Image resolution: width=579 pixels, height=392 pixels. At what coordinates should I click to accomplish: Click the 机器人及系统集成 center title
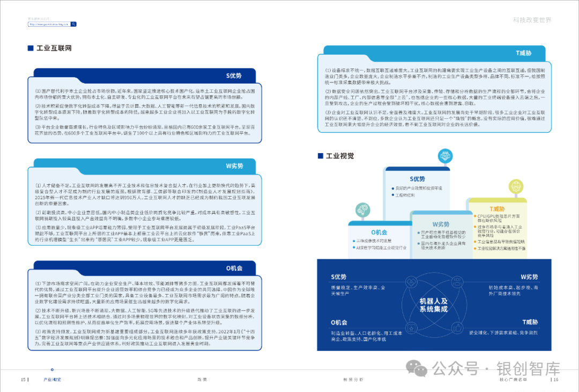point(434,305)
